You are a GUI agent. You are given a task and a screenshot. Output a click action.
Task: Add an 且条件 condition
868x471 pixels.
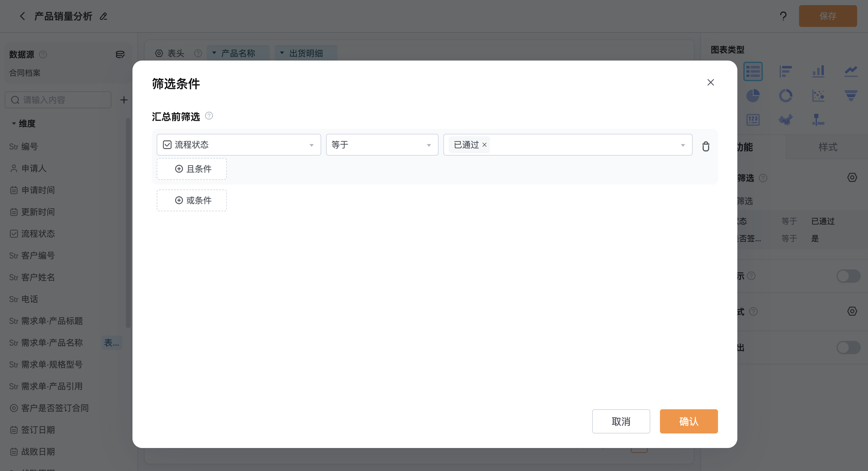(191, 169)
